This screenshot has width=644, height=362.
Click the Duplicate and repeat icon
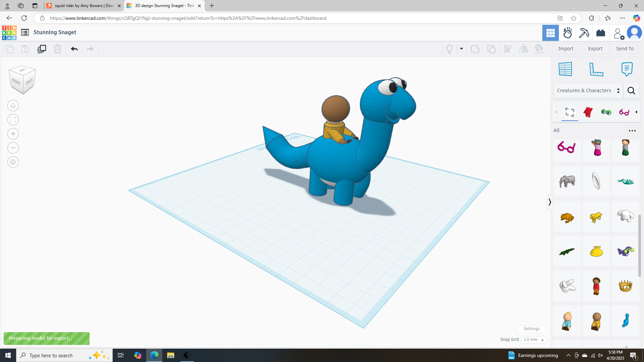click(x=42, y=49)
